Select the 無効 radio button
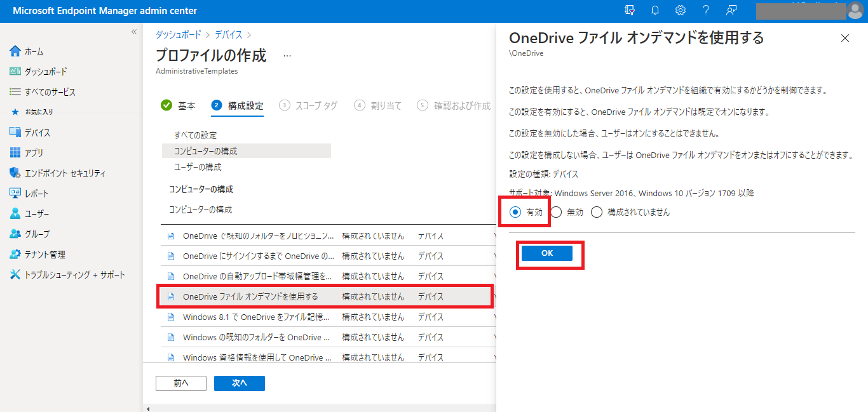Screen dimensions: 868x412 556,213
